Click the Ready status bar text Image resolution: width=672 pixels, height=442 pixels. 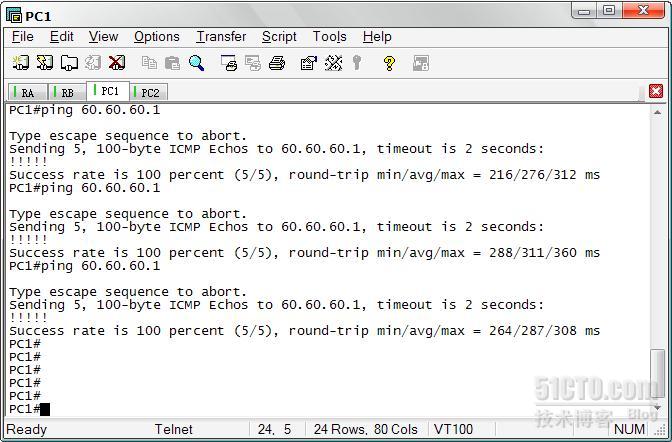coord(27,429)
